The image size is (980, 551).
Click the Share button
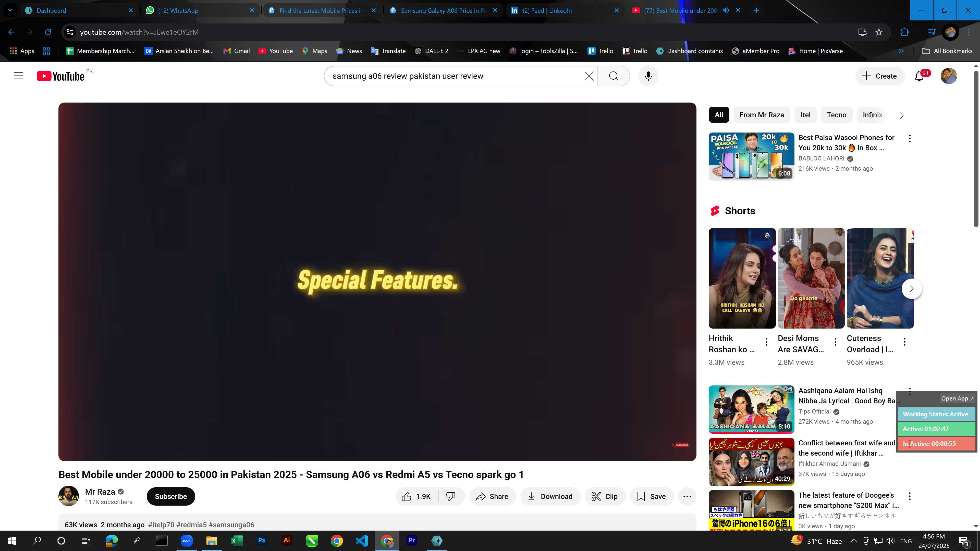click(x=492, y=497)
